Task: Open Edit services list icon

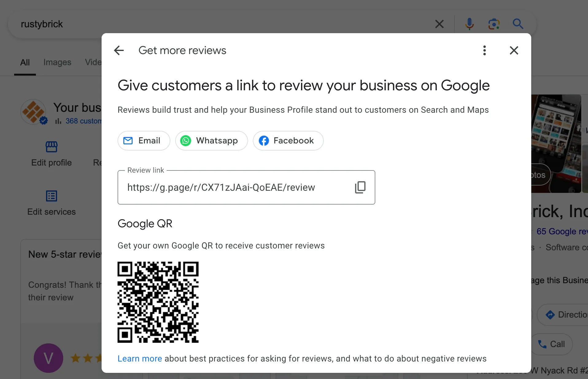Action: pos(52,196)
